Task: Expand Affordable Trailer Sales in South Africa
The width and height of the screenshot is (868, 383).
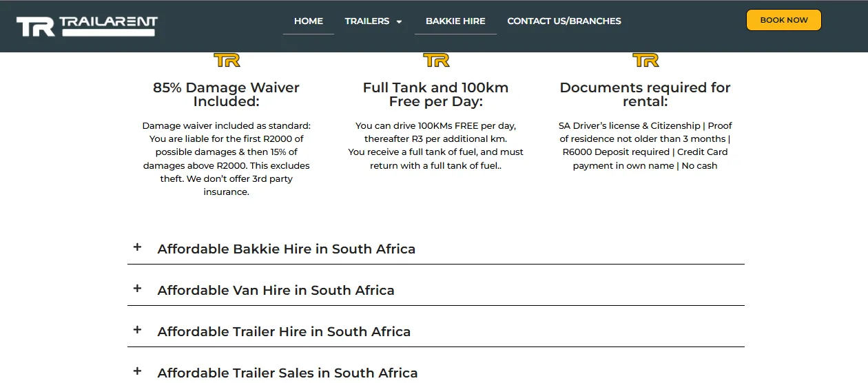Action: 287,373
